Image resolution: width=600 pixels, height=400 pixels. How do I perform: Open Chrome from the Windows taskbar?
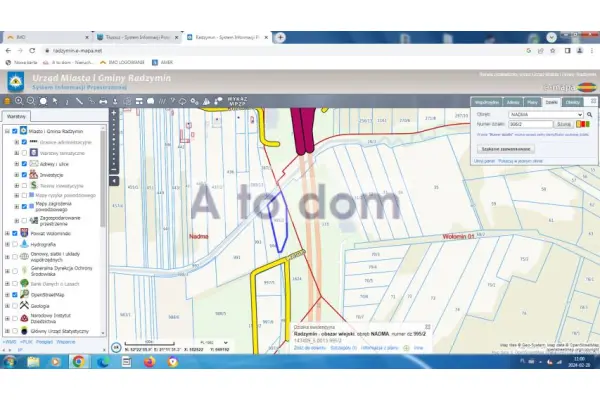pyautogui.click(x=78, y=361)
